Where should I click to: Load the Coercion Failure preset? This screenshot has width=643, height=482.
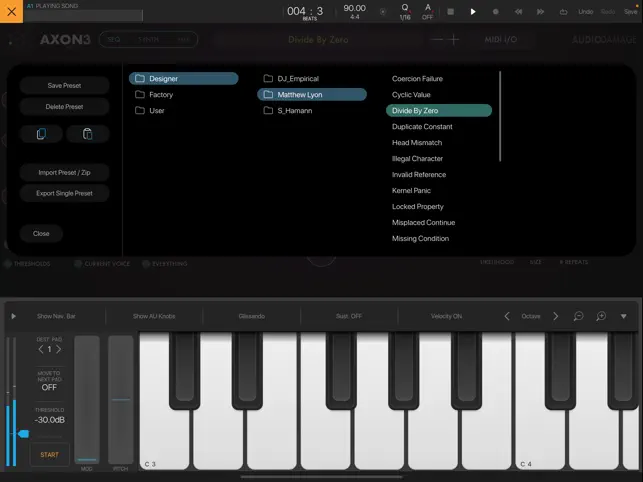(x=439, y=78)
